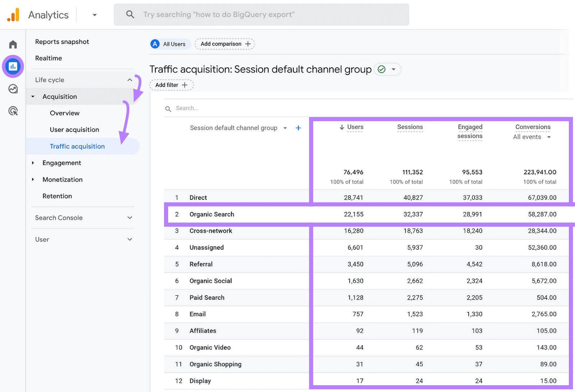
Task: Switch to the User acquisition report
Action: coord(74,129)
